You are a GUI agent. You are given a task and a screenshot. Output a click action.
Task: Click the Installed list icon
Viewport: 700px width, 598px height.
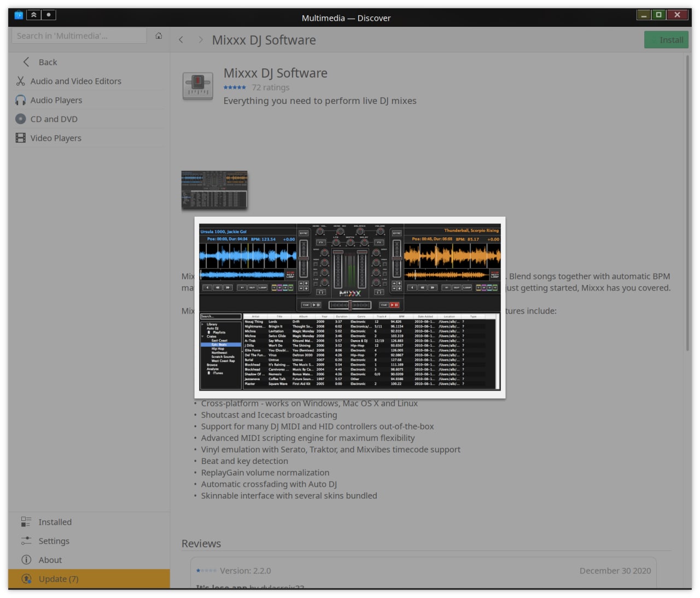[26, 522]
